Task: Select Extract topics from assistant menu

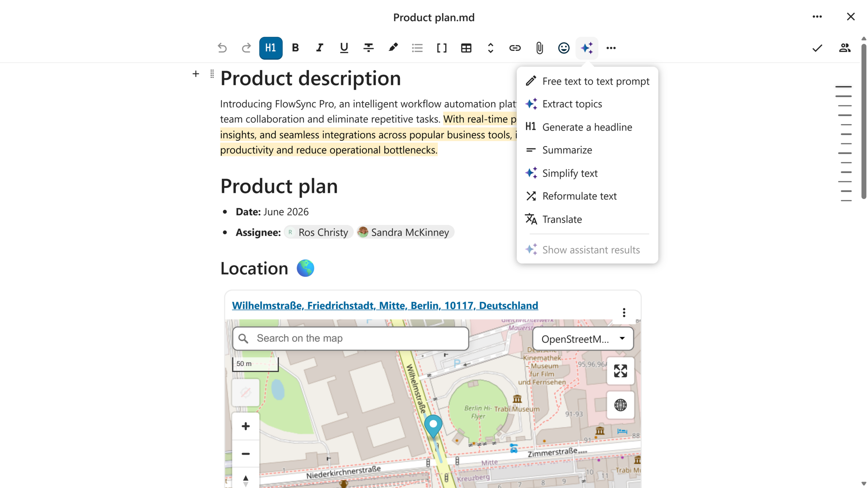Action: pos(587,104)
